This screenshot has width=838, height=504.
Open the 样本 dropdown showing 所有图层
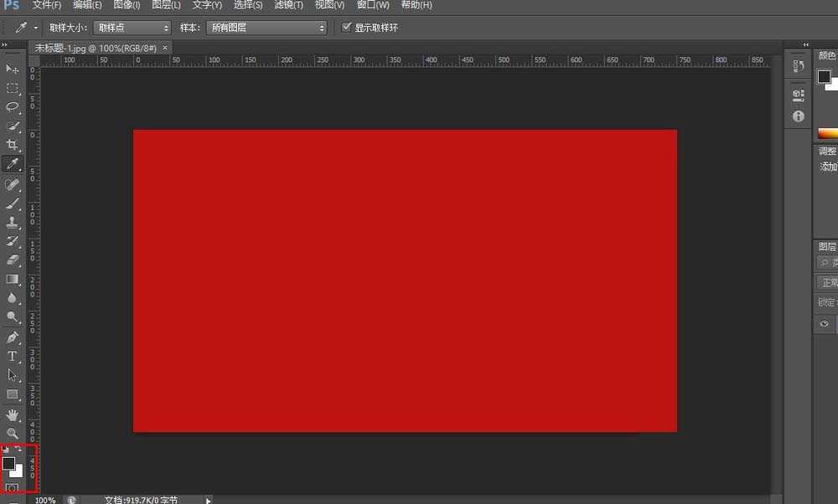266,28
